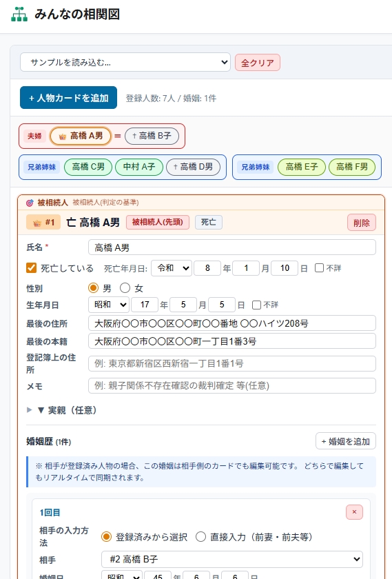The height and width of the screenshot is (579, 392).
Task: Select the 高橋 F男 chip
Action: tap(352, 167)
